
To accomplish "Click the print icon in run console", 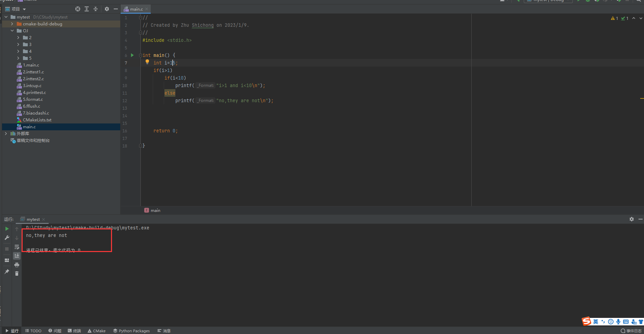I will pyautogui.click(x=17, y=265).
